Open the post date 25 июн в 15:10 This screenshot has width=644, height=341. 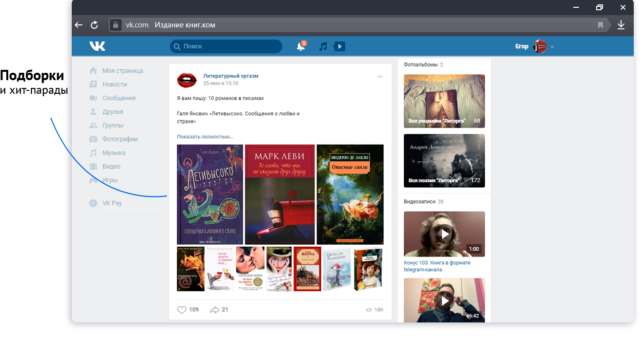tap(221, 84)
